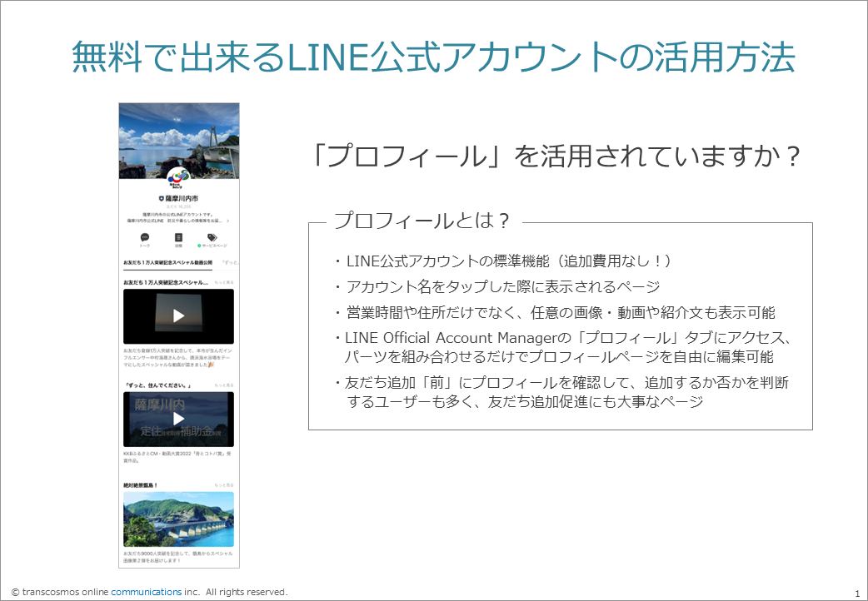Click the shield badge beside 薩摩川内市 name
This screenshot has width=868, height=601.
tap(160, 197)
